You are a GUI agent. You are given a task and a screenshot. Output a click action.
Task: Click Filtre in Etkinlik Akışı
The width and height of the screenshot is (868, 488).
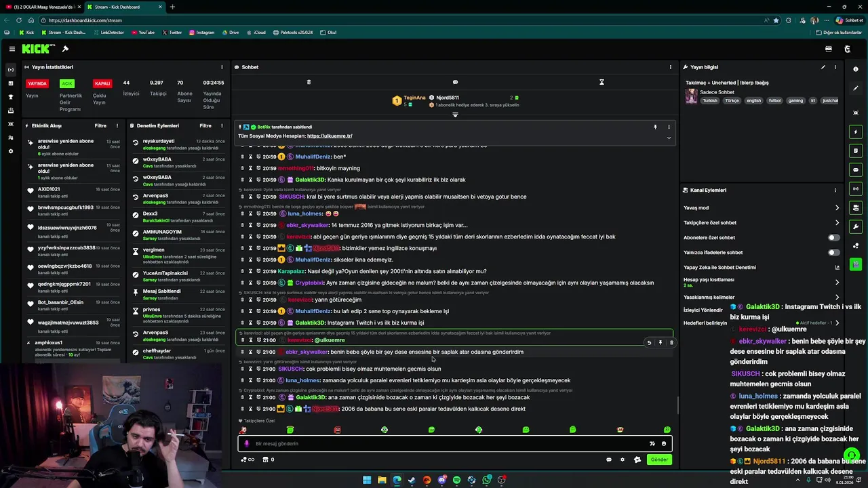(x=100, y=125)
